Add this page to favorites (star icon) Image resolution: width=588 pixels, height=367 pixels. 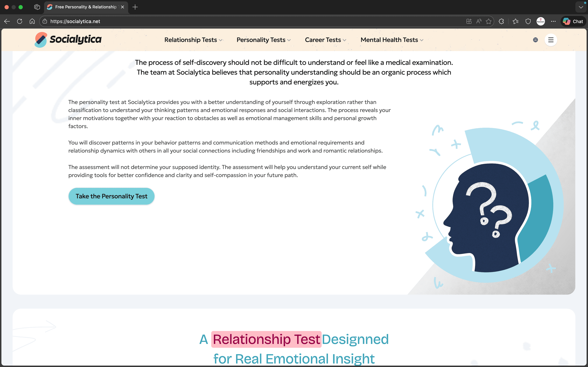pos(488,21)
